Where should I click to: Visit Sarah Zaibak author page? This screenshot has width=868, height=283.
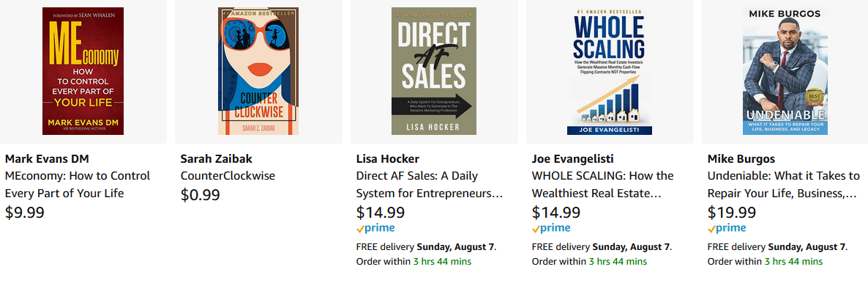[217, 158]
